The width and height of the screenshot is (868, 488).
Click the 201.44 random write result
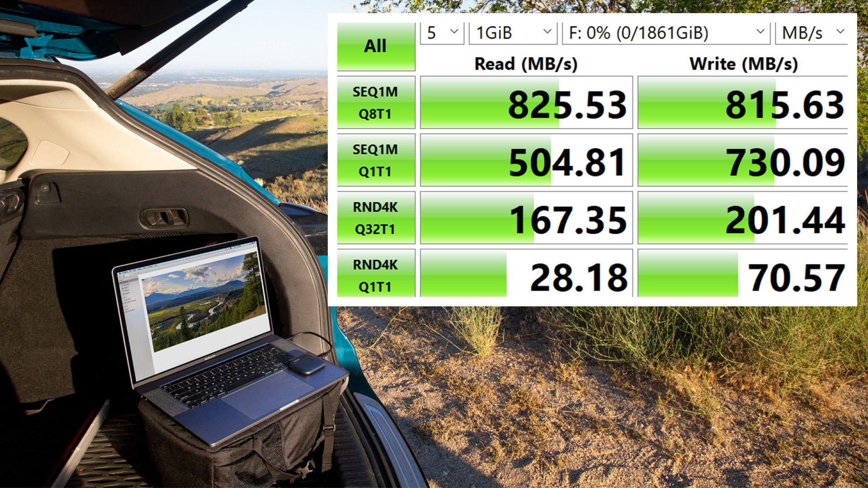point(742,218)
